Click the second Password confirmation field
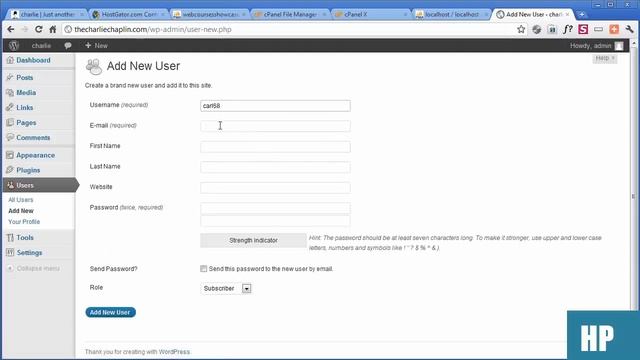Image resolution: width=640 pixels, height=360 pixels. coord(275,221)
